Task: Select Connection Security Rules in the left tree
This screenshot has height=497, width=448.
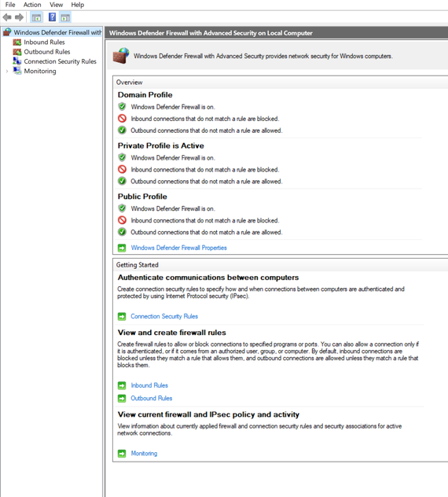Action: tap(61, 61)
